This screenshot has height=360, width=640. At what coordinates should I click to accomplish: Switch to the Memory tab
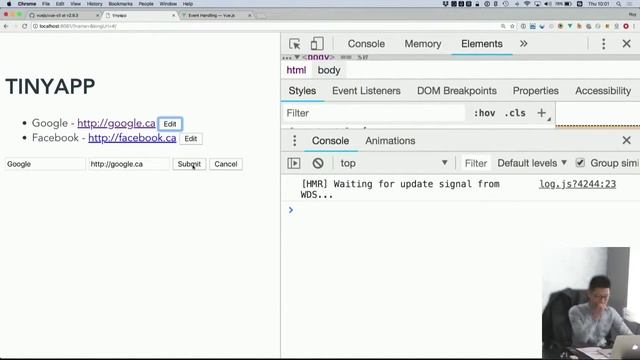[x=423, y=44]
